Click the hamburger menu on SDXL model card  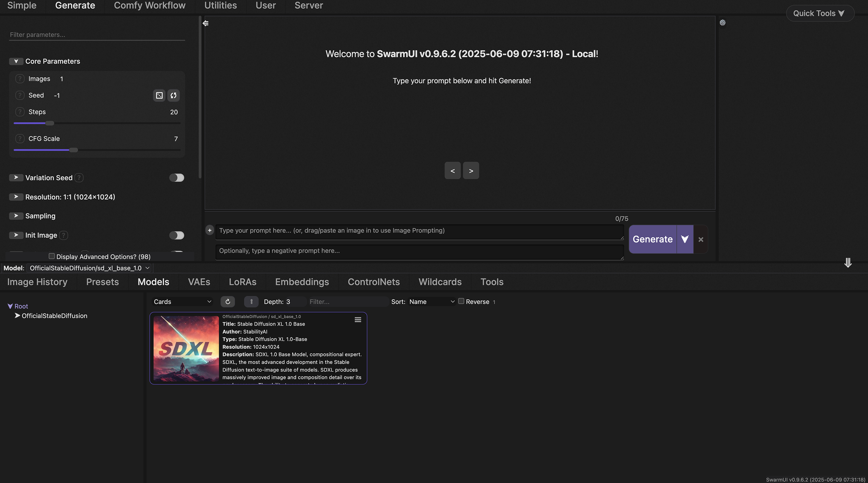click(x=358, y=320)
